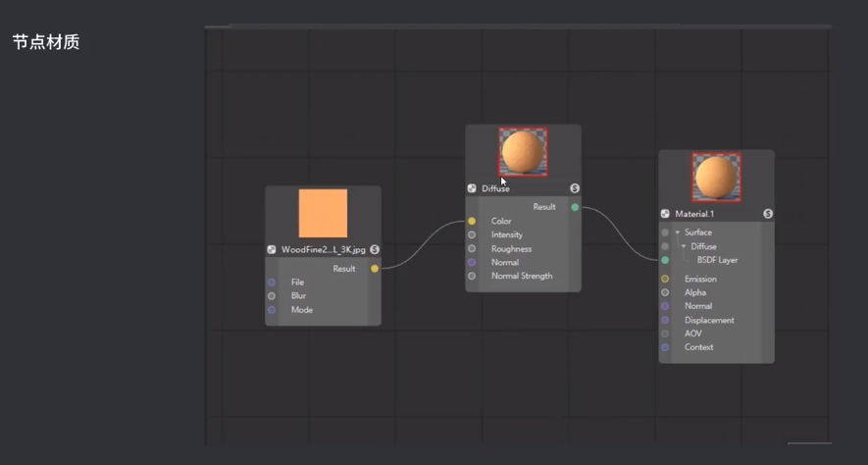868x465 pixels.
Task: Click the 节点材质 heading text
Action: (x=46, y=42)
